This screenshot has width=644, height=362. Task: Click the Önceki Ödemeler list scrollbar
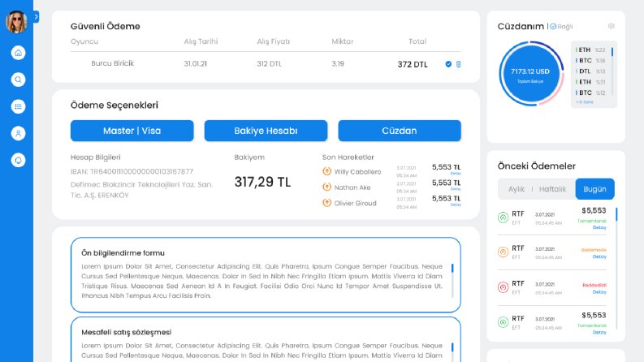pyautogui.click(x=616, y=269)
